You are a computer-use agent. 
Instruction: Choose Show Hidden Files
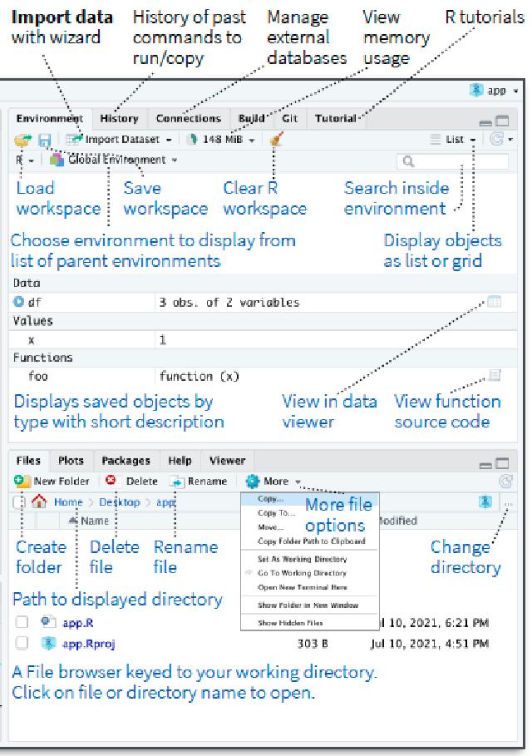[290, 623]
